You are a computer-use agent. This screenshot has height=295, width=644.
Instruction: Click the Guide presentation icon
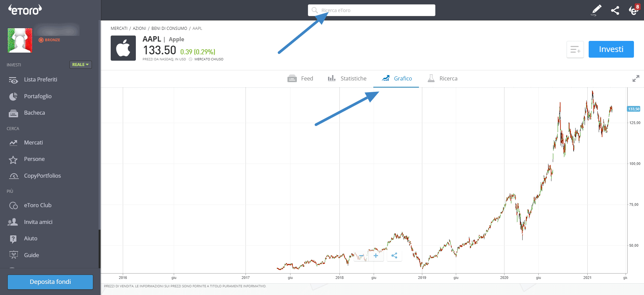click(14, 255)
